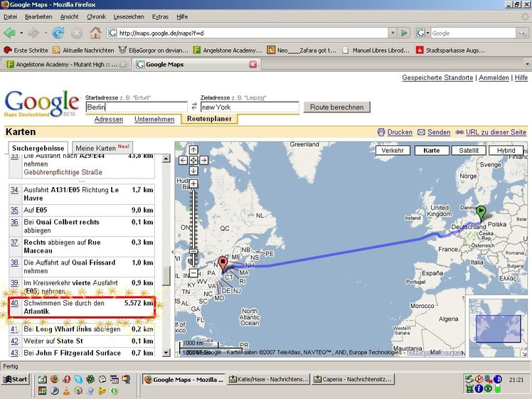Close the Google Maps tab with red X

click(x=253, y=65)
